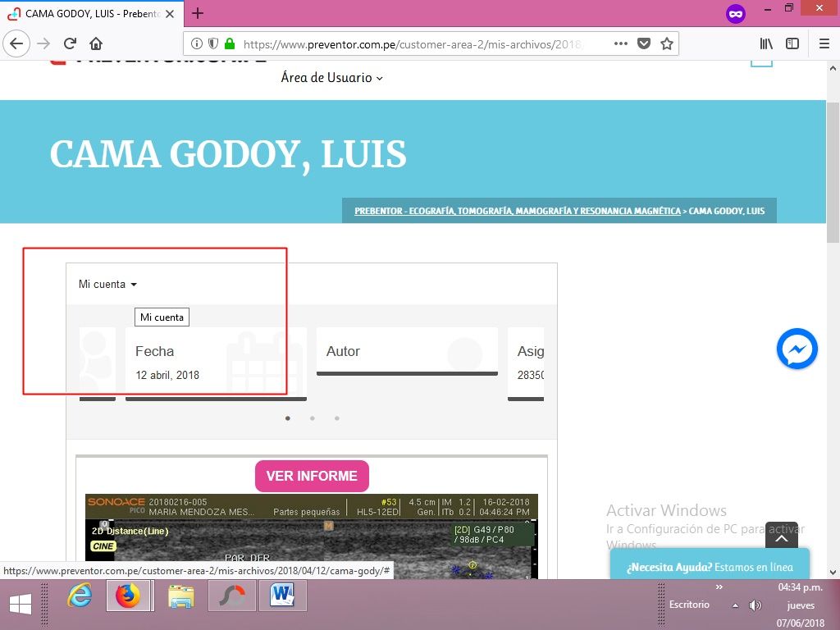Launch Internet Explorer from taskbar
Viewport: 840px width, 630px height.
point(80,596)
